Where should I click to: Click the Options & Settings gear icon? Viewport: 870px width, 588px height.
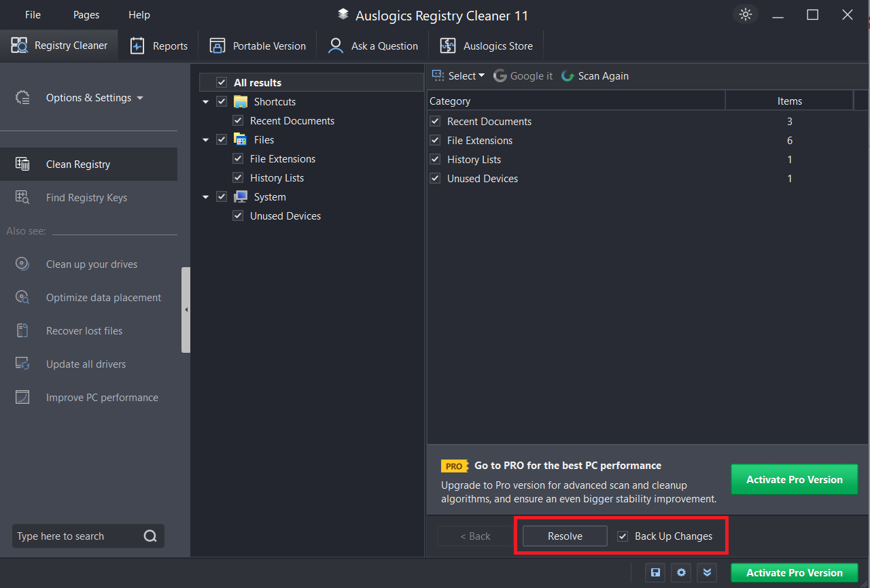click(x=23, y=98)
